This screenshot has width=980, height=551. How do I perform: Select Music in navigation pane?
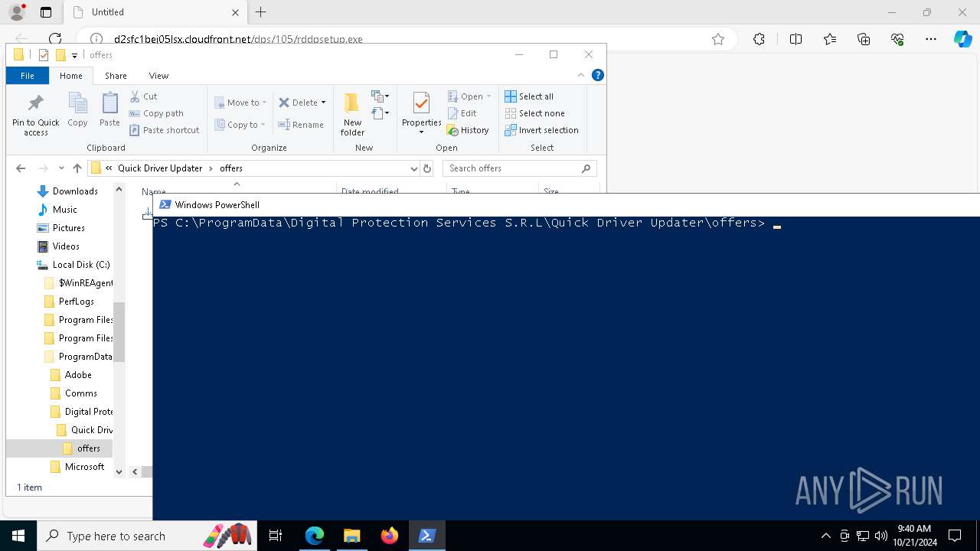(65, 210)
